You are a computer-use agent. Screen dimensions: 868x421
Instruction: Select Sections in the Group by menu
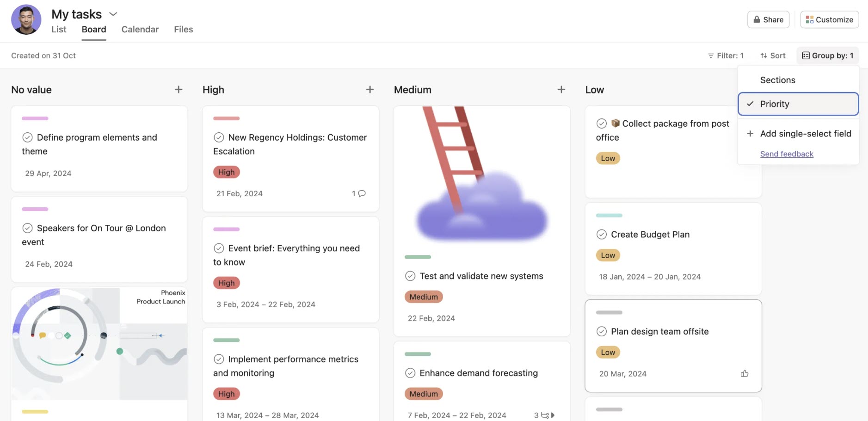777,80
